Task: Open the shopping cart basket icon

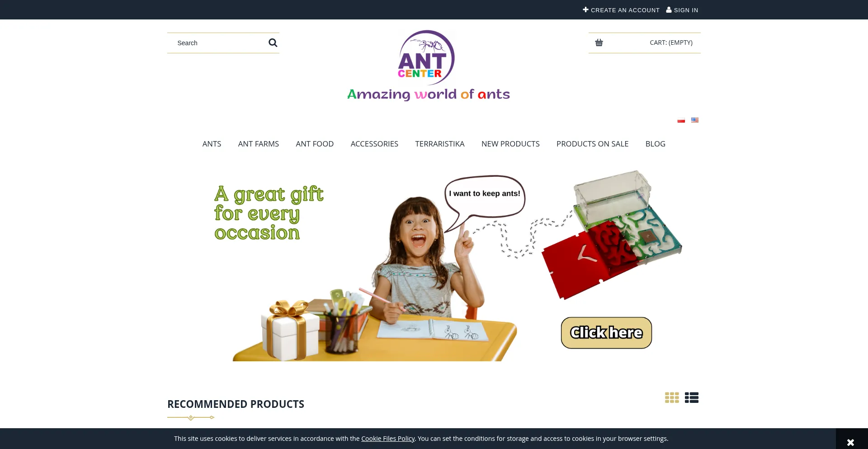Action: (599, 43)
